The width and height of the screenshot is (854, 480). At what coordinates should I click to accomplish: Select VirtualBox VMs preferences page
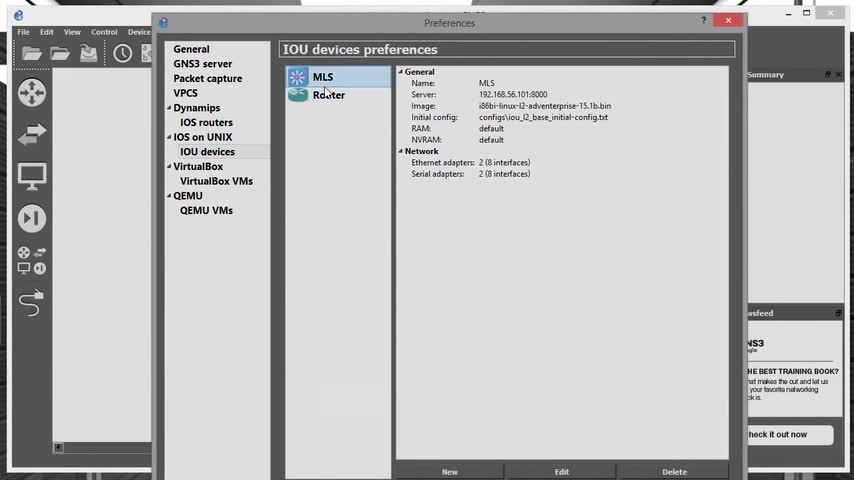click(216, 181)
